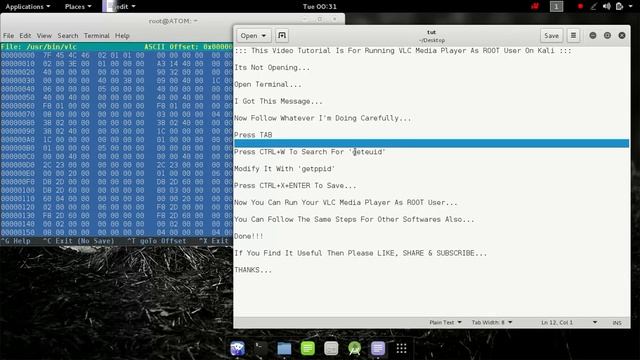
Task: Launch the green compass-like app in dock
Action: (354, 348)
